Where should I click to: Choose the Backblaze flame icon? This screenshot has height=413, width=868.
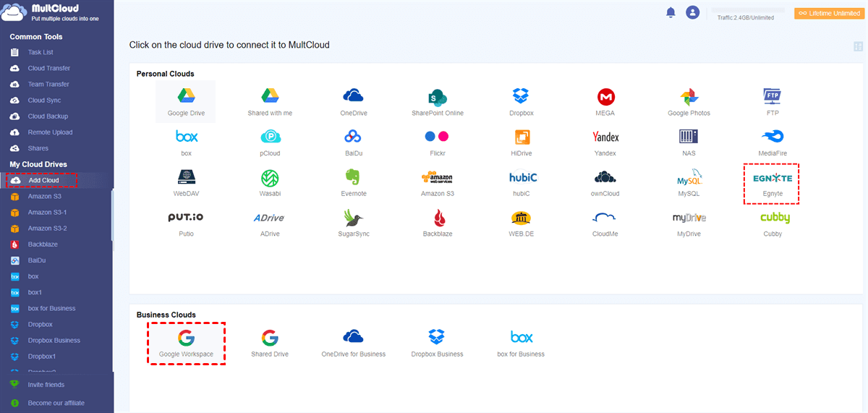(x=438, y=218)
